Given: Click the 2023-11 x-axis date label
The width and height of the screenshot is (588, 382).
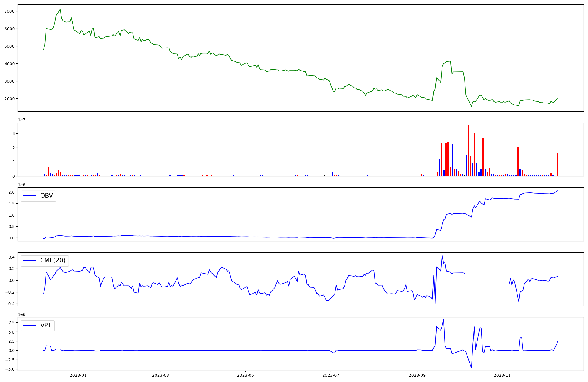Looking at the screenshot, I should (502, 375).
